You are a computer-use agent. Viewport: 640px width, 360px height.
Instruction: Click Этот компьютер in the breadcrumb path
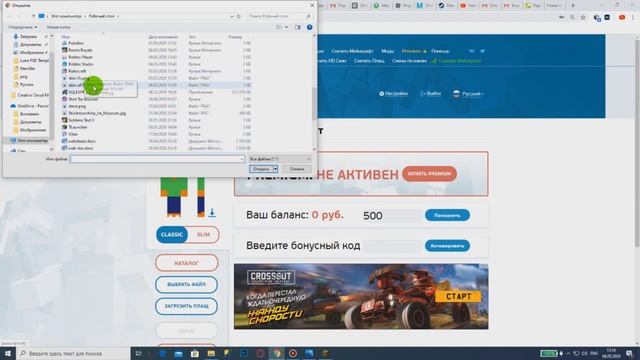[66, 16]
